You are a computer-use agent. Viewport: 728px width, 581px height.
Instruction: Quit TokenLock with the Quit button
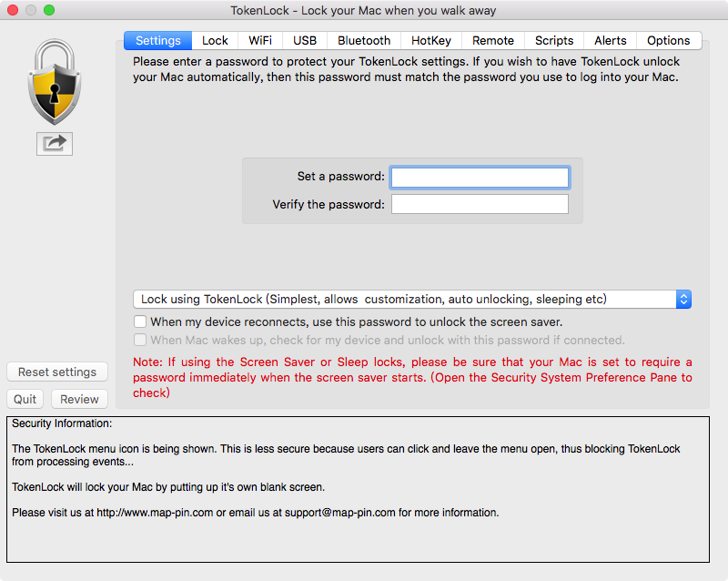point(25,399)
